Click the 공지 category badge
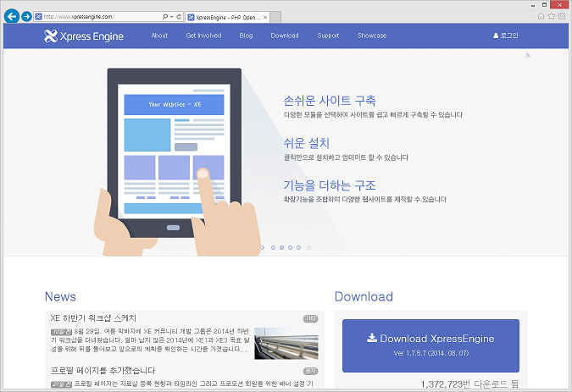This screenshot has width=572, height=392. tap(310, 371)
